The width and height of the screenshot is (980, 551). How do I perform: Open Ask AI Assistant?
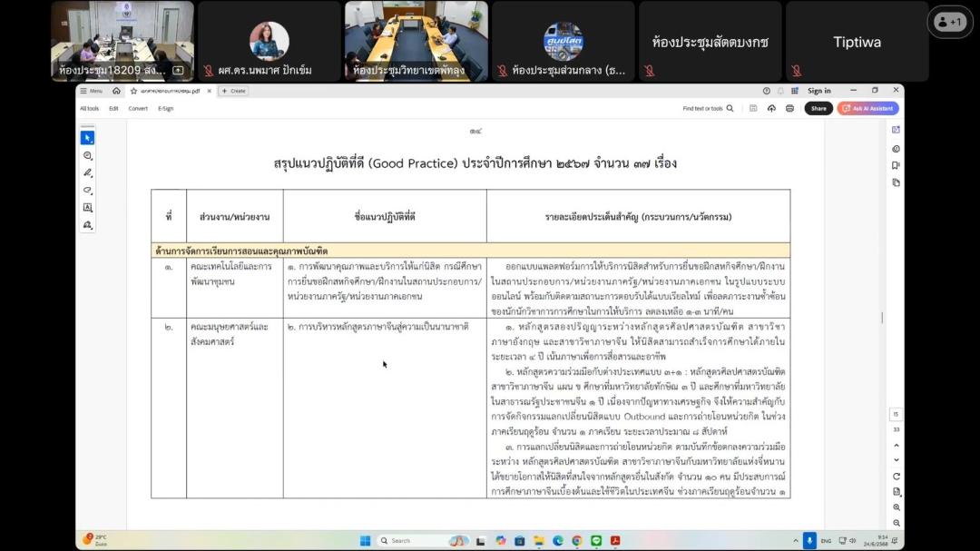pos(867,108)
